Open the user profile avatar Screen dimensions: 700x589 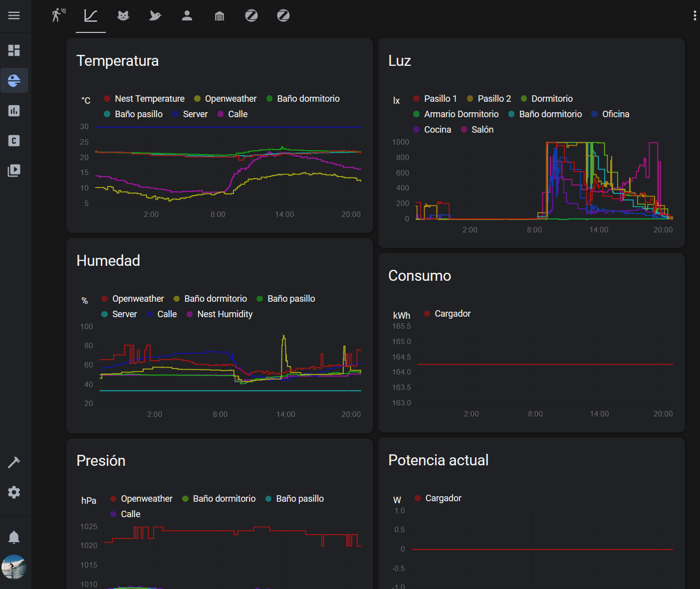coord(14,567)
